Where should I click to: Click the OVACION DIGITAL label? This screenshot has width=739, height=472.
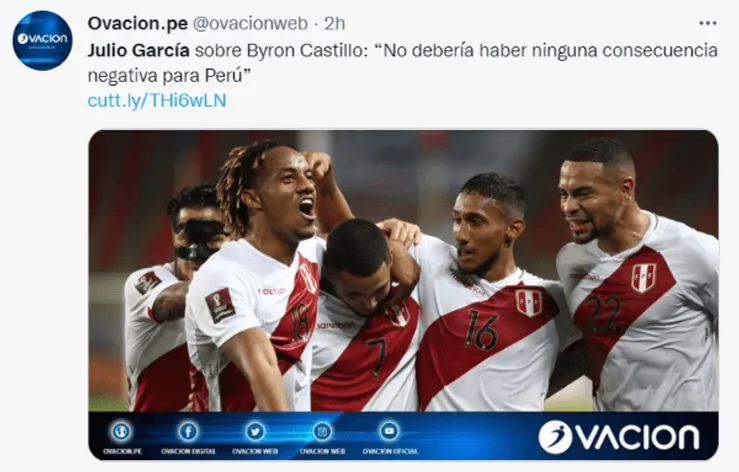click(189, 451)
